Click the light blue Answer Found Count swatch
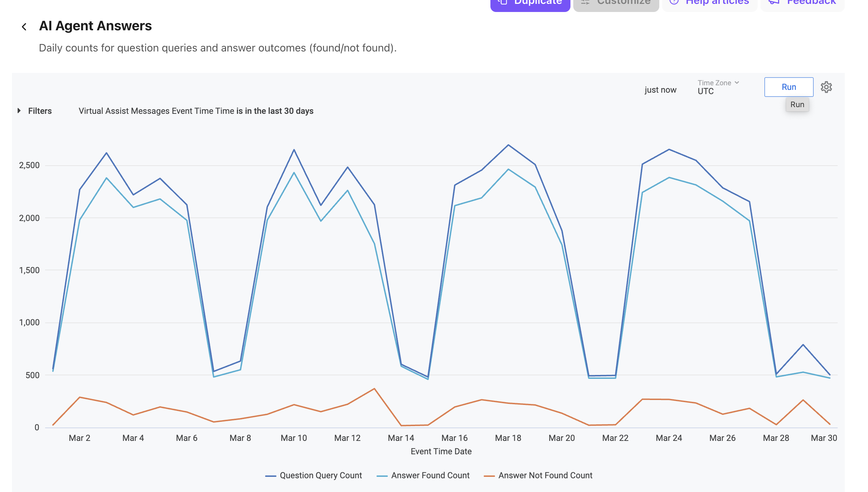Screen dimensions: 868x492 (x=383, y=475)
